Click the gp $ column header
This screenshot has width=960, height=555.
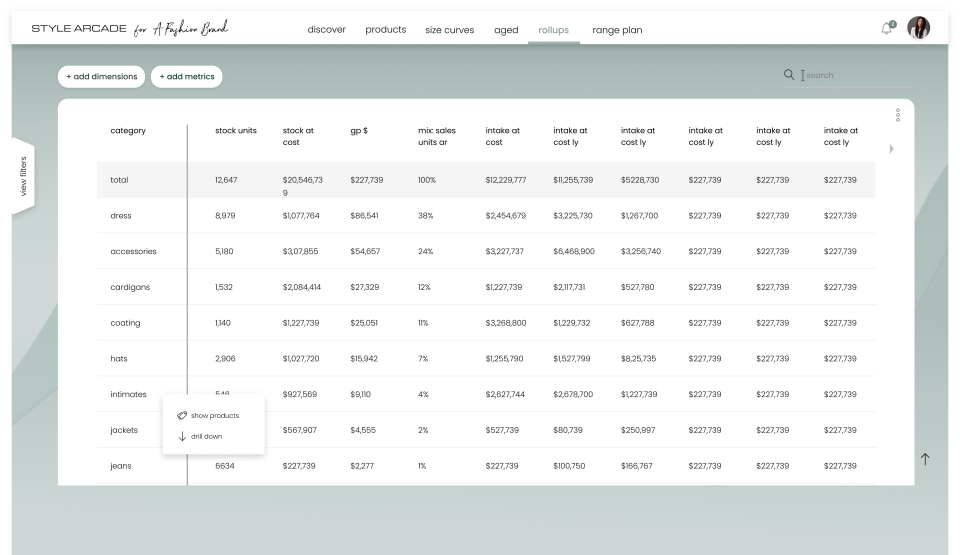click(x=359, y=130)
